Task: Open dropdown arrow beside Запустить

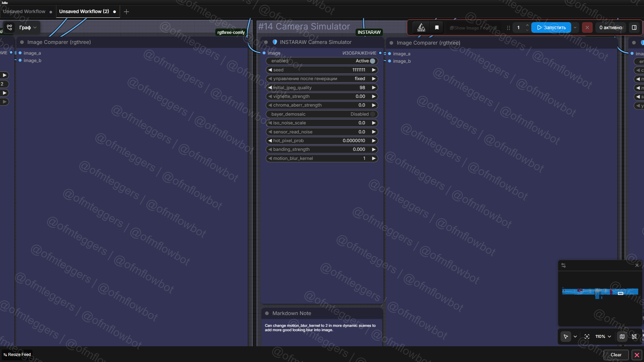Action: click(x=575, y=27)
